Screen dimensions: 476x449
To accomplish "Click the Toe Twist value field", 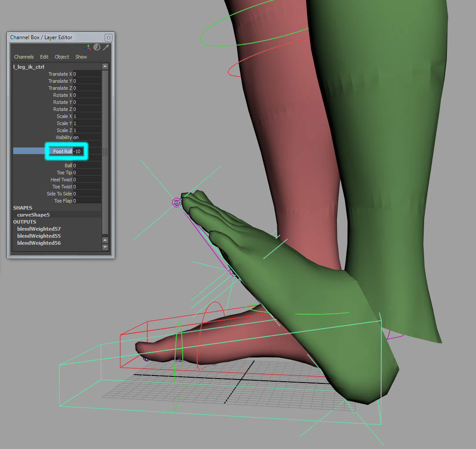I will tap(87, 187).
